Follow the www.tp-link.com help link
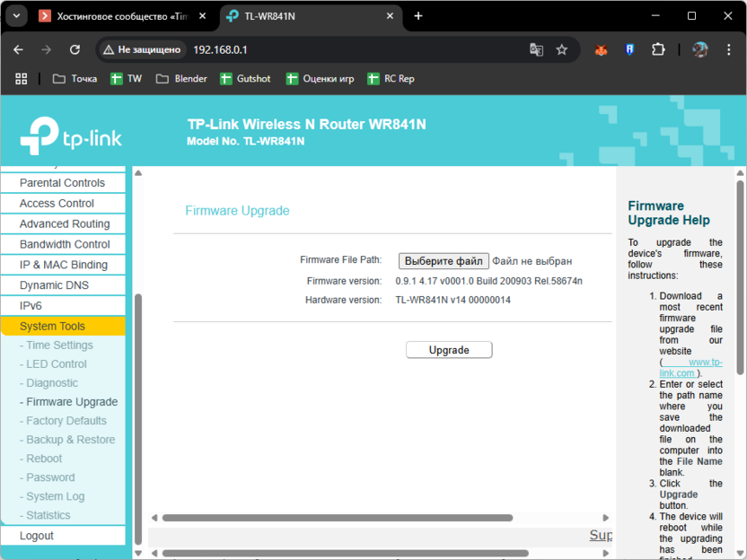 click(x=690, y=368)
